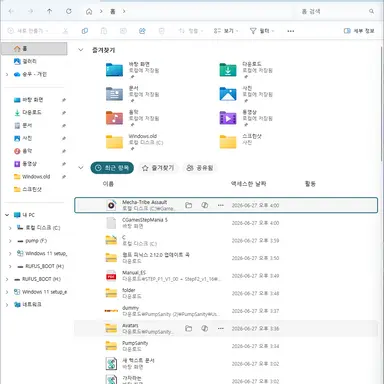Click chevron after 홈 in address bar
This screenshot has width=384, height=384.
click(124, 12)
